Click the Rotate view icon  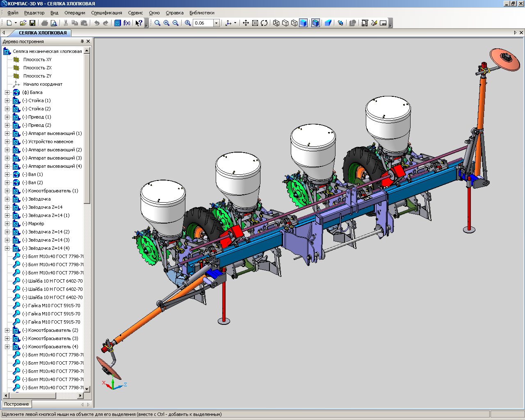pos(264,23)
